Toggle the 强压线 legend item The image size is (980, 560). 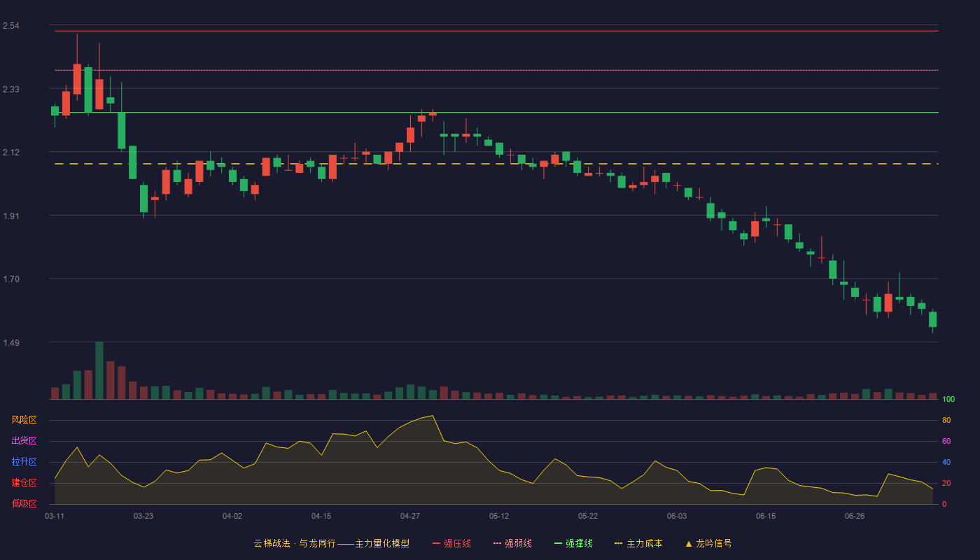pyautogui.click(x=451, y=543)
